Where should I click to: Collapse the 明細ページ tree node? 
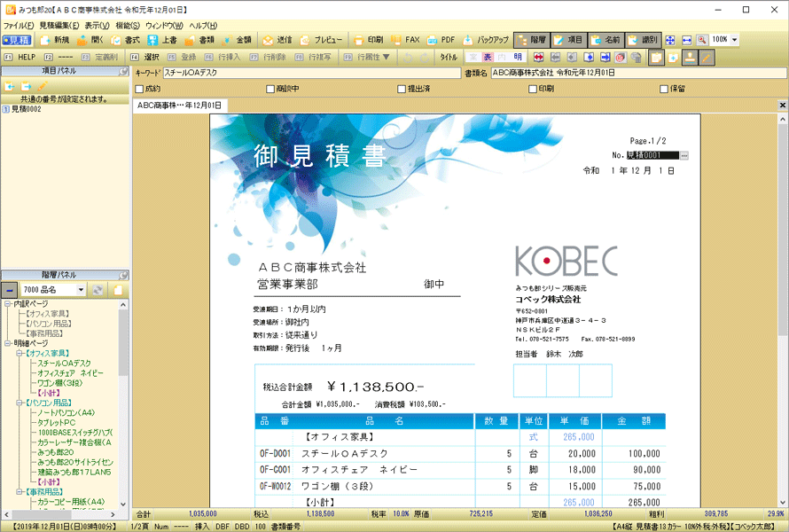point(8,343)
